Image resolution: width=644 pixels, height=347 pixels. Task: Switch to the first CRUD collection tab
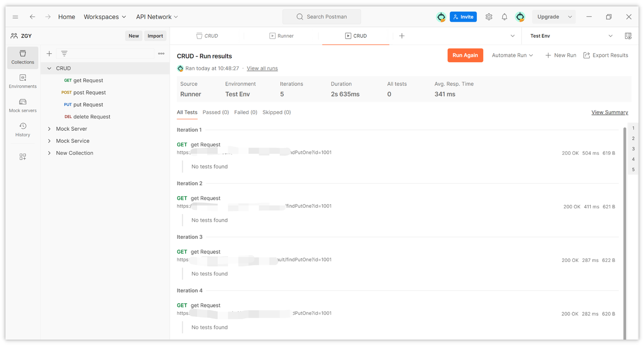(207, 36)
